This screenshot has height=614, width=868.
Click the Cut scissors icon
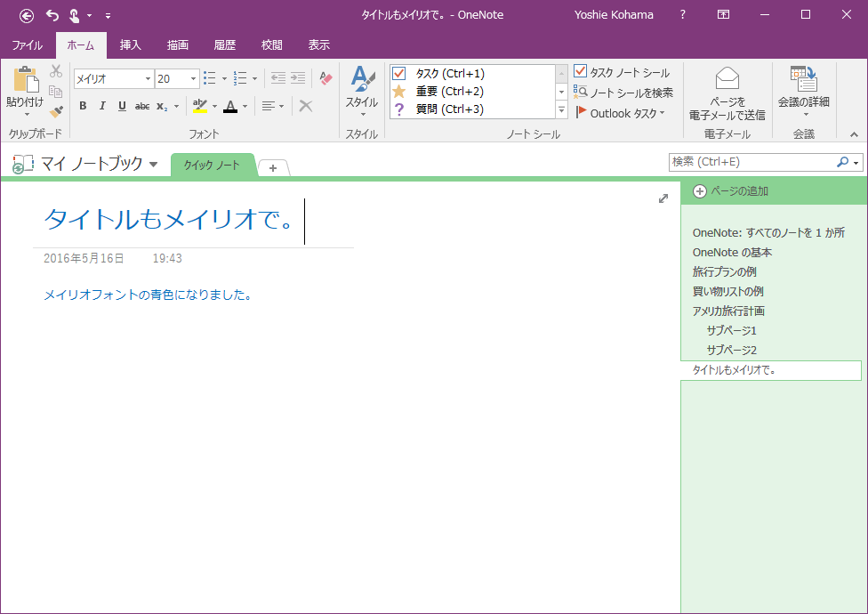coord(56,71)
